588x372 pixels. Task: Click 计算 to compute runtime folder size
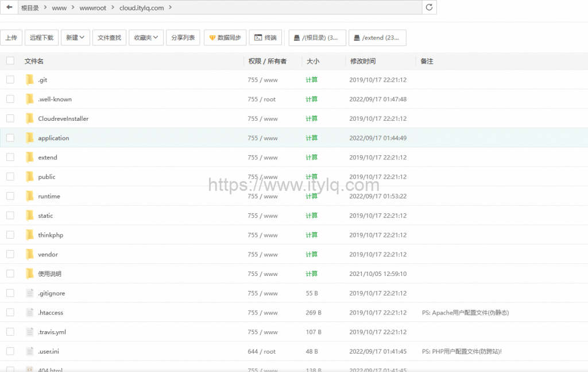coord(312,196)
